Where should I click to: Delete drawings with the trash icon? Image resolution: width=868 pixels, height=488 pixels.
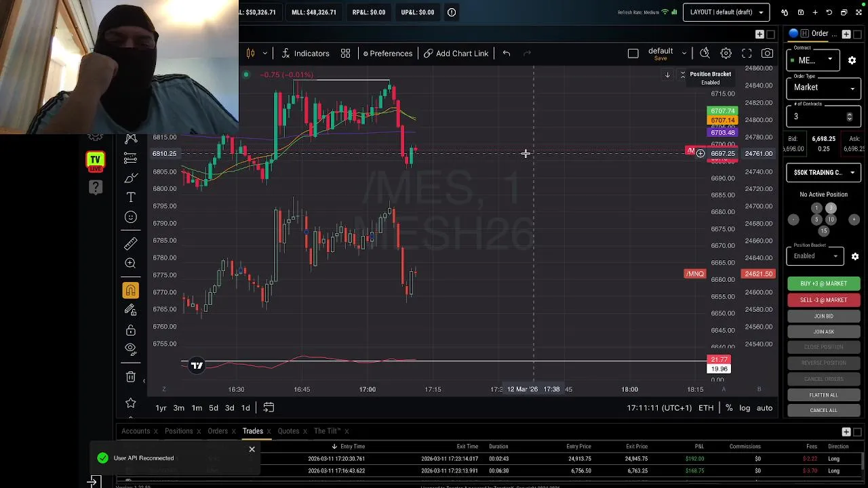[131, 377]
